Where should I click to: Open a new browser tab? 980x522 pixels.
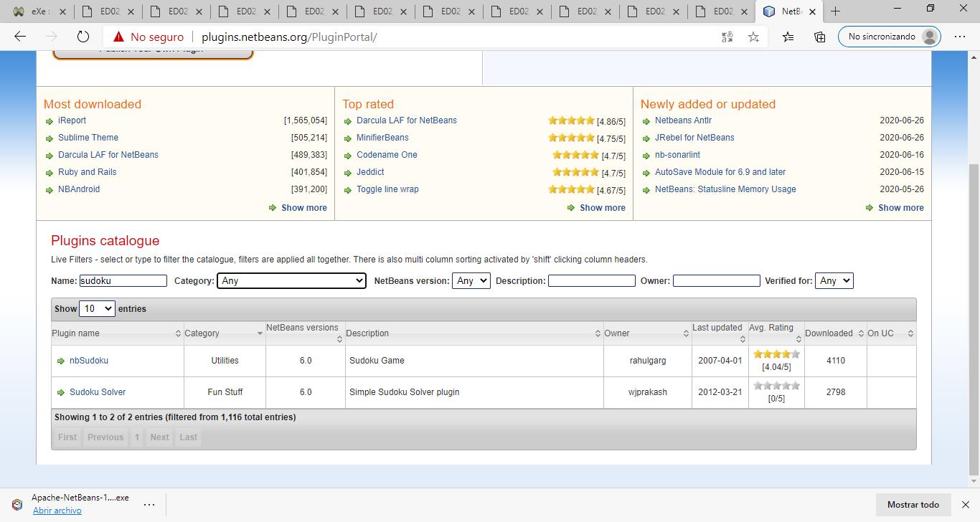(835, 11)
